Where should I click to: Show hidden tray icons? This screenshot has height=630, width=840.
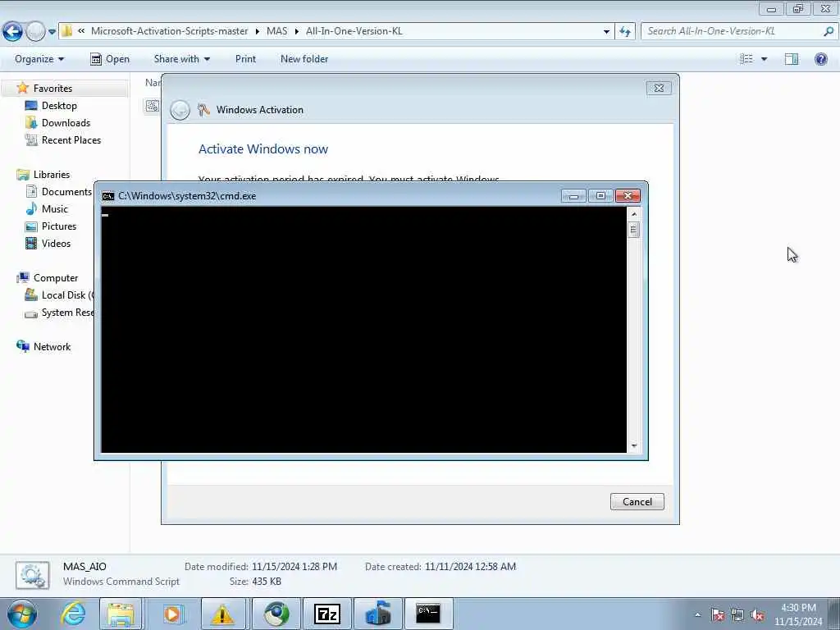697,615
